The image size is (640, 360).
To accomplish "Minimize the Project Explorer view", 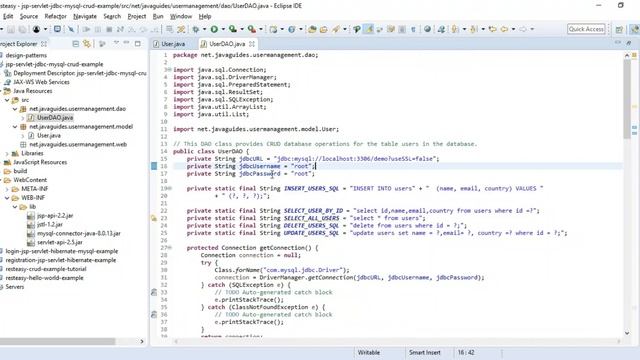I will [126, 43].
